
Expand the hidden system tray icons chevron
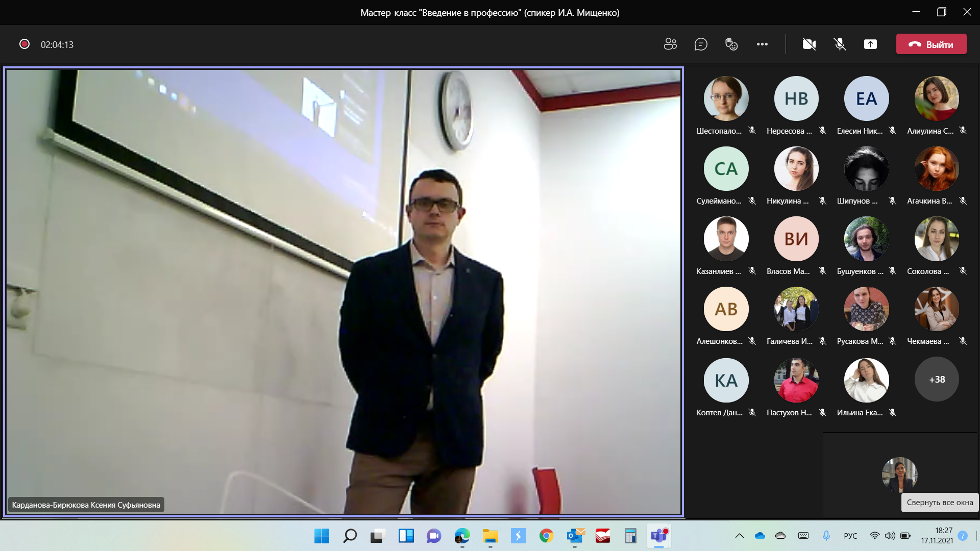coord(739,536)
